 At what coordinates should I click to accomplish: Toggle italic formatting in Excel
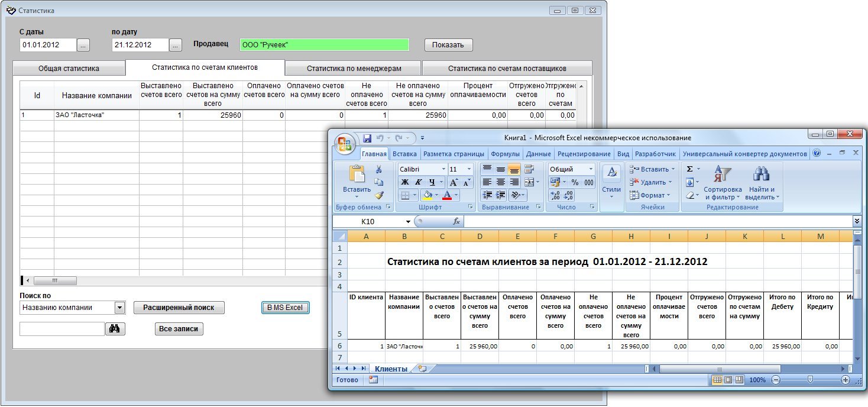coord(419,182)
